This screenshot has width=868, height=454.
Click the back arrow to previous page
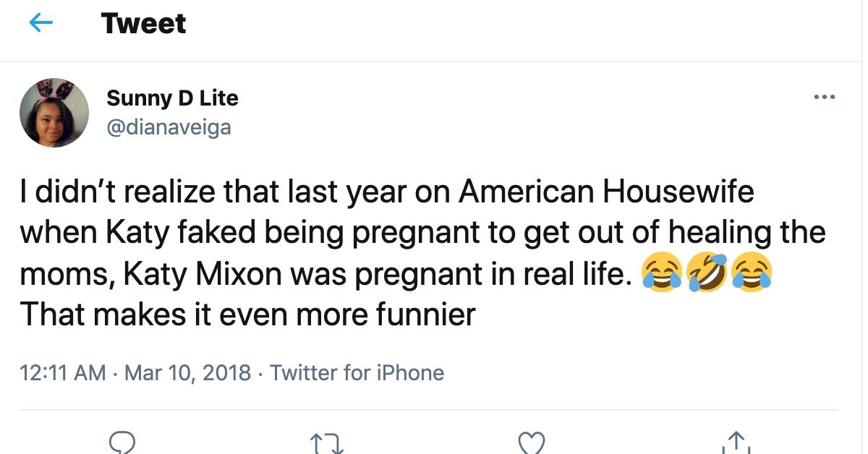pyautogui.click(x=42, y=22)
